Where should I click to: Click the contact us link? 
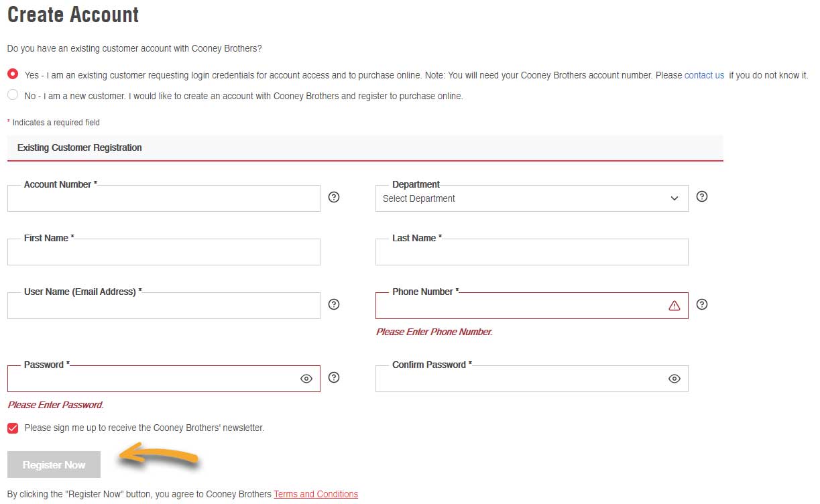704,75
